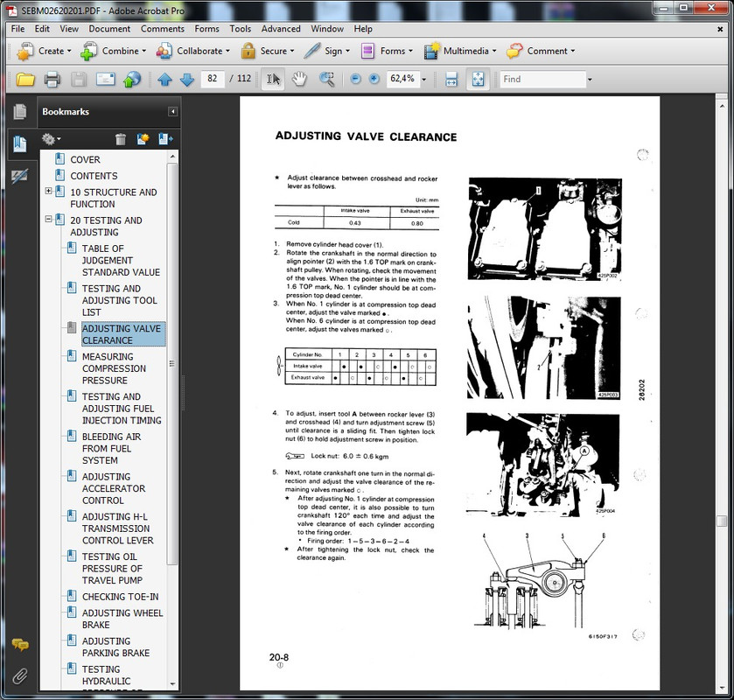This screenshot has width=734, height=700.
Task: Expand the 10 Structure and Function bookmark
Action: (x=48, y=191)
